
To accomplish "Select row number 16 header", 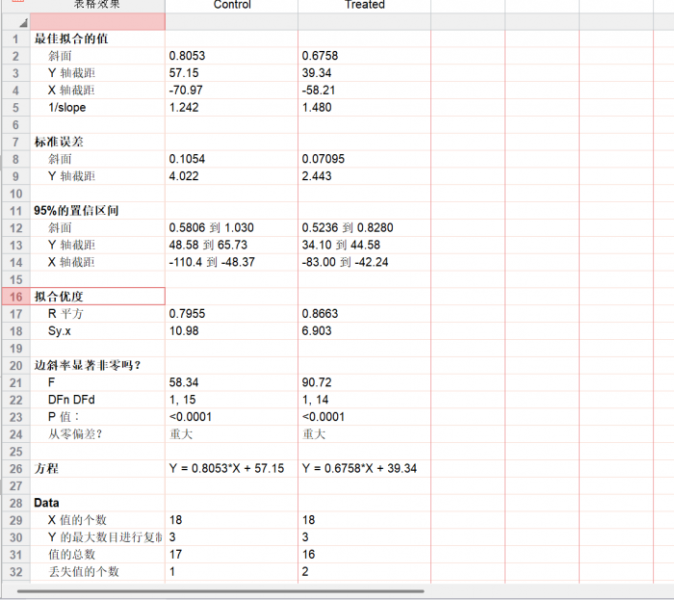I will (x=15, y=297).
